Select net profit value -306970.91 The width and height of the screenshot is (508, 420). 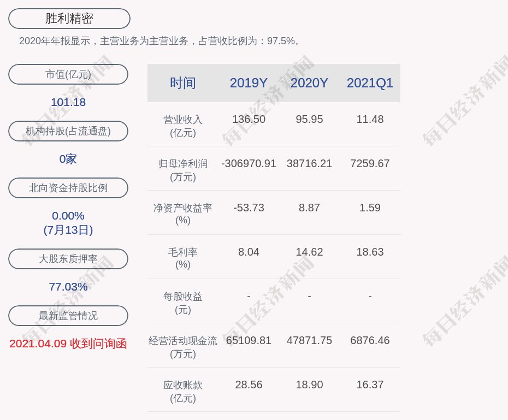[x=249, y=163]
